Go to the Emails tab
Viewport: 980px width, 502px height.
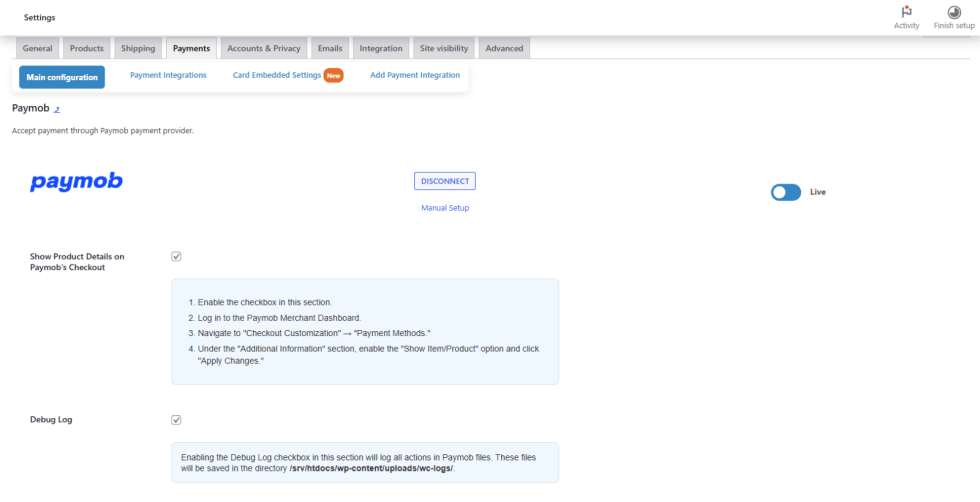point(330,48)
